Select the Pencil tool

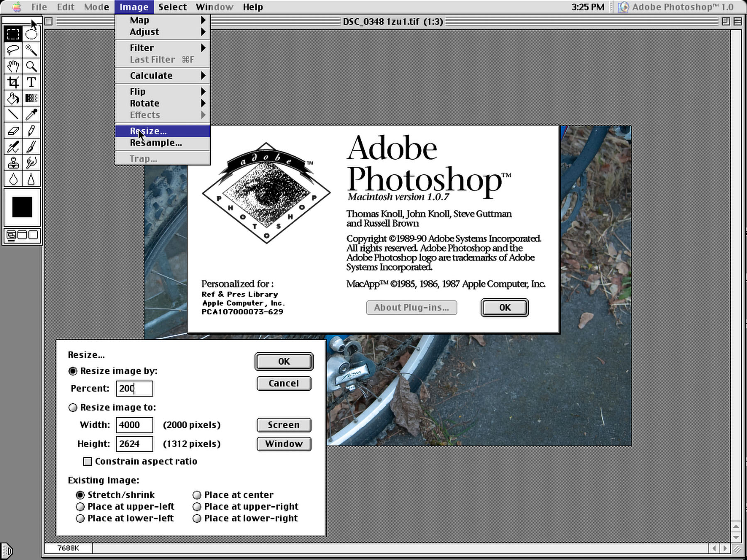31,131
